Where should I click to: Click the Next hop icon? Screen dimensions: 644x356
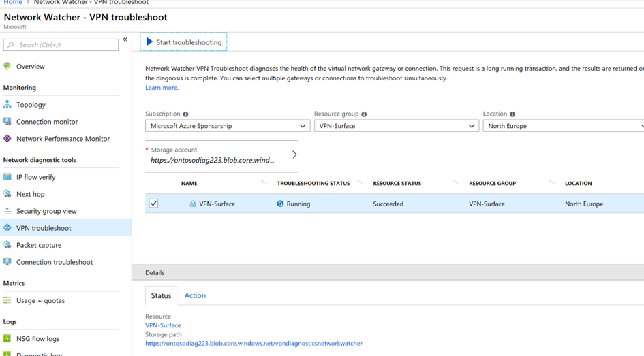click(x=7, y=194)
